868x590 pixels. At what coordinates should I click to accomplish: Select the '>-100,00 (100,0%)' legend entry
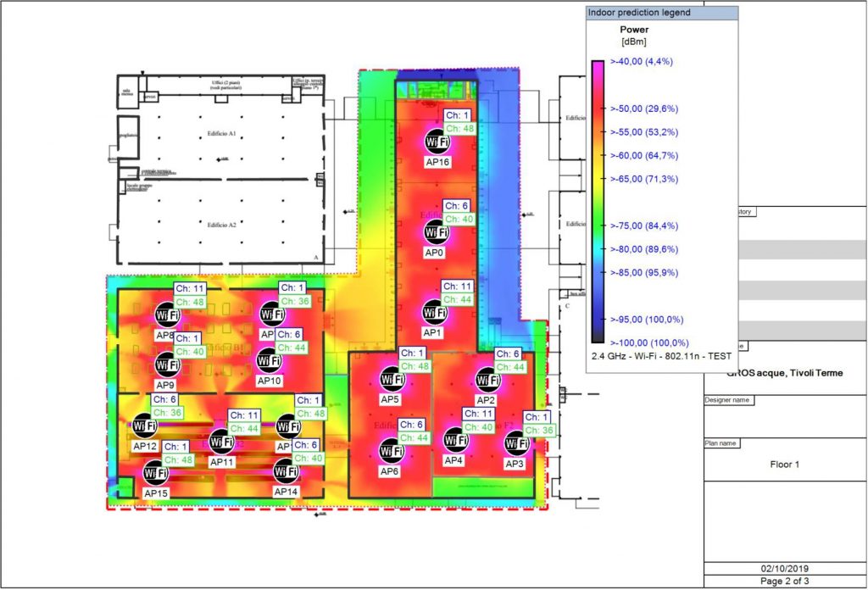[x=649, y=342]
